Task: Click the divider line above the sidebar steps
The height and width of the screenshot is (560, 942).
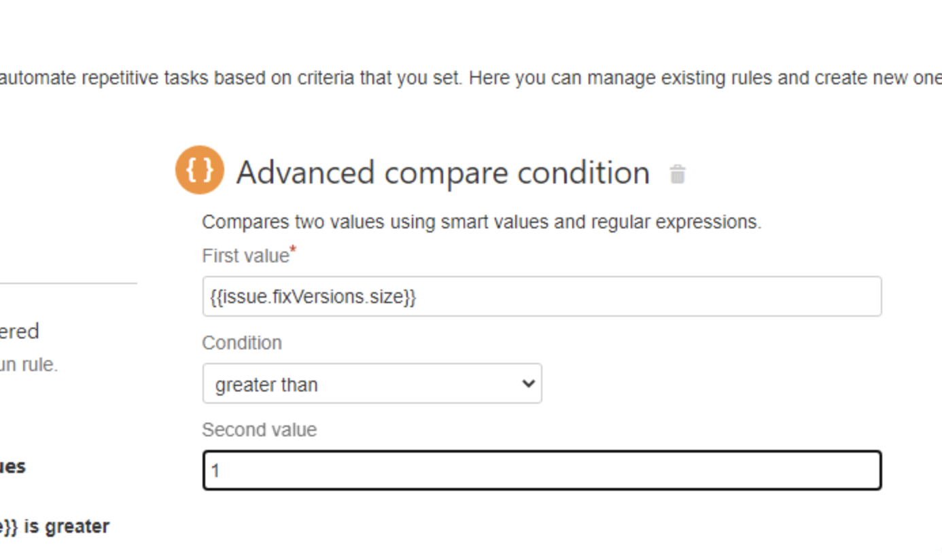Action: click(69, 283)
